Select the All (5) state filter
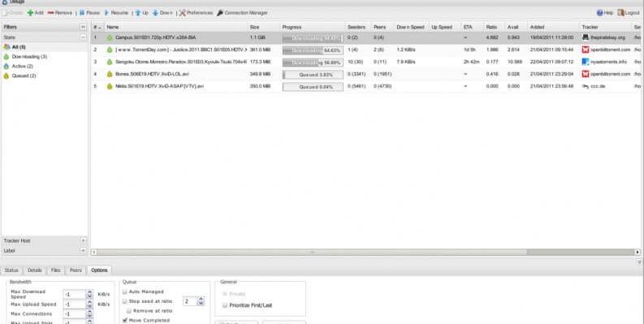 point(15,47)
